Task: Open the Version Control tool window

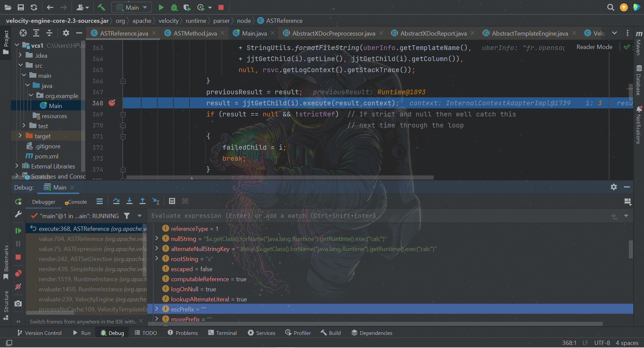Action: point(39,333)
